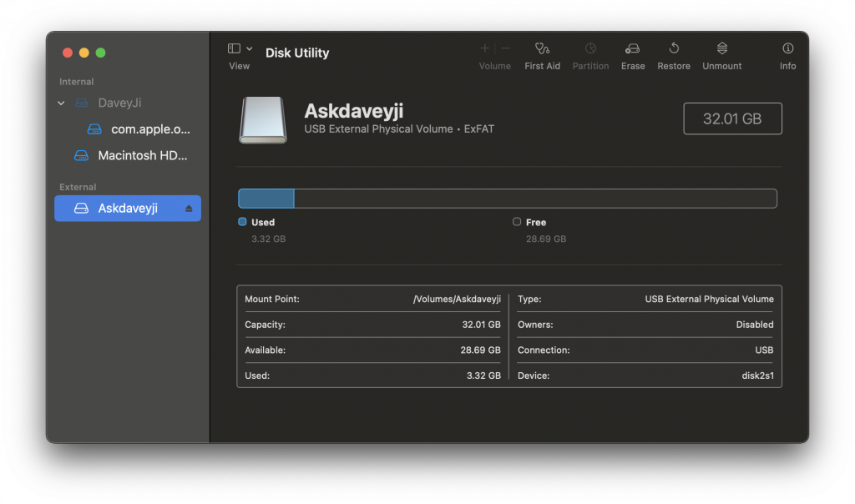Click the blue Used legend swatch
Screen dimensions: 855x504
coord(242,222)
